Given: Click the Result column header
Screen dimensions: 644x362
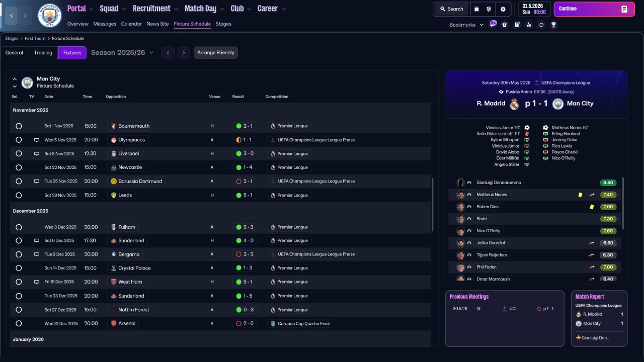Looking at the screenshot, I should point(238,97).
